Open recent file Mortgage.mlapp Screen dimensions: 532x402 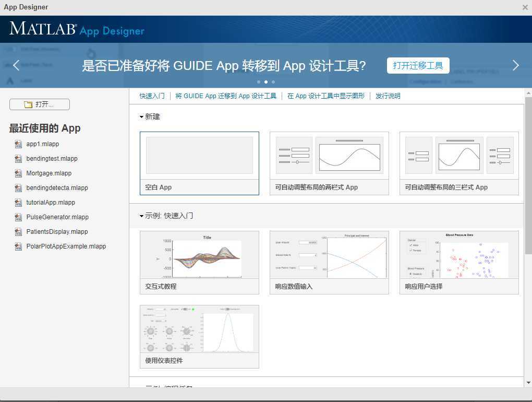pyautogui.click(x=49, y=173)
